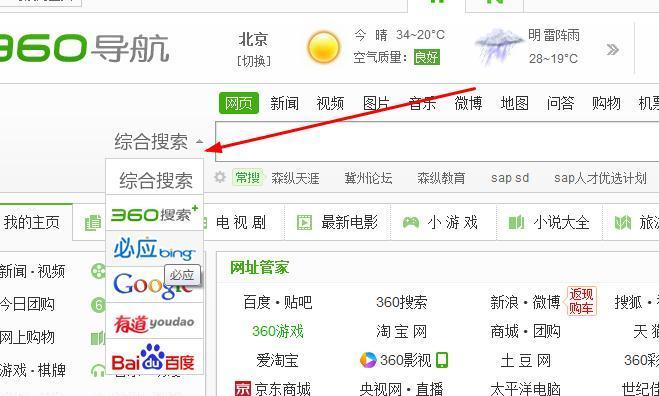Click the 返现购车 red badge
659x396 pixels.
[x=581, y=301]
